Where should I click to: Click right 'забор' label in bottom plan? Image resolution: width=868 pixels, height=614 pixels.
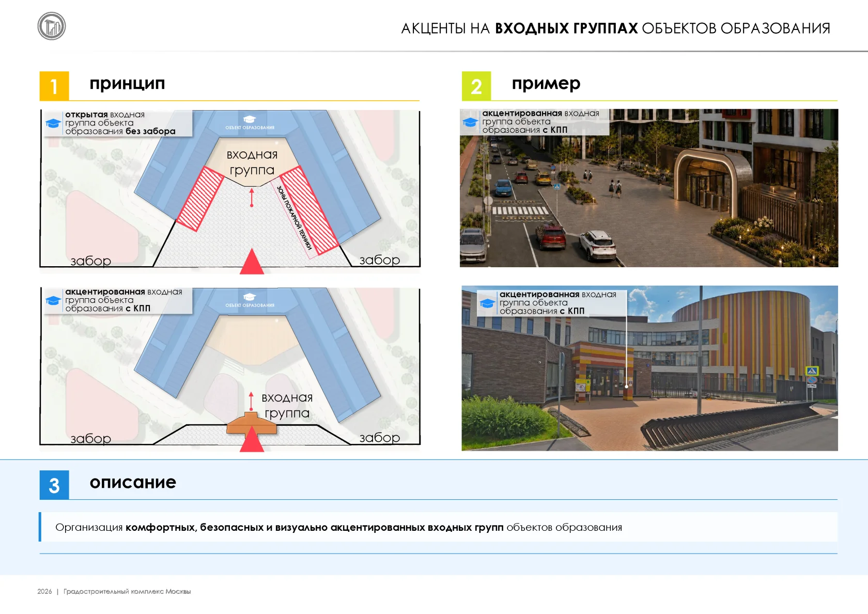coord(380,438)
